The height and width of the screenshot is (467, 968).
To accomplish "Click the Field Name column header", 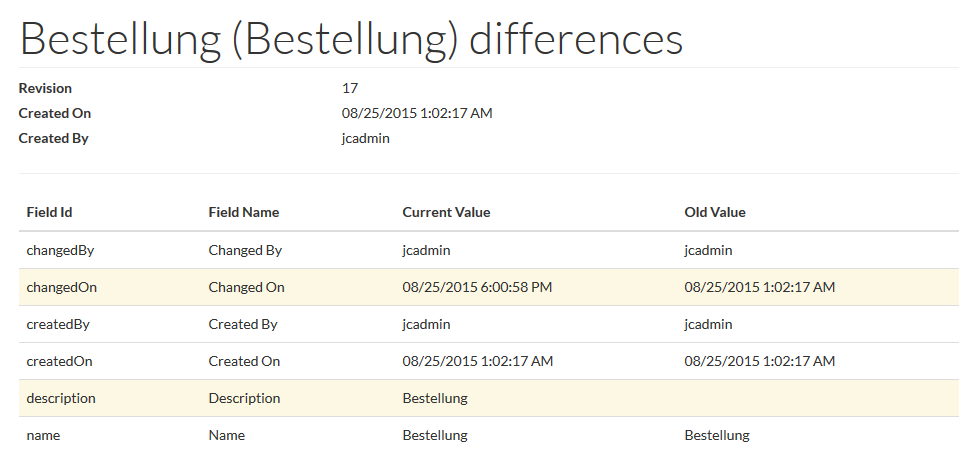I will point(243,212).
